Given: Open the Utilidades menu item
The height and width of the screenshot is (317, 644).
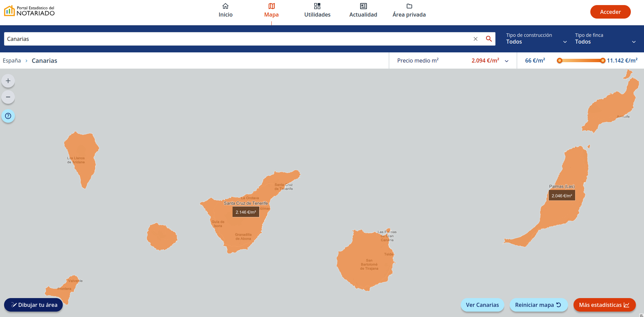Looking at the screenshot, I should pyautogui.click(x=317, y=10).
